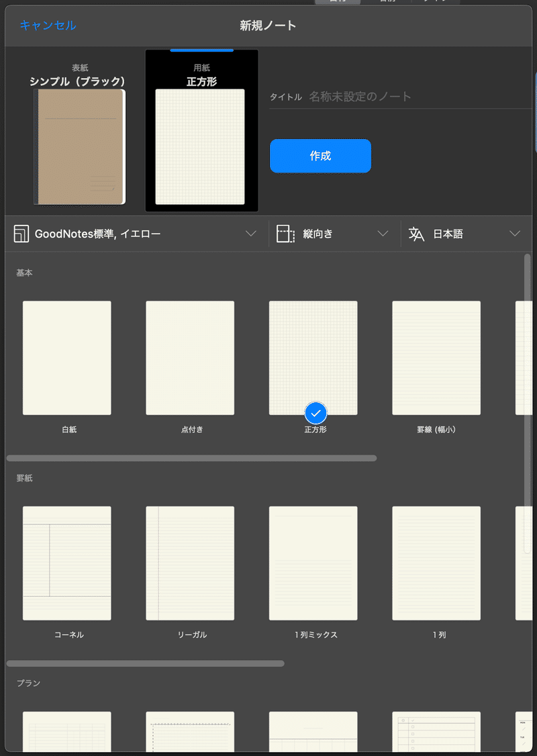Choose the 点付き paper template

[x=190, y=358]
